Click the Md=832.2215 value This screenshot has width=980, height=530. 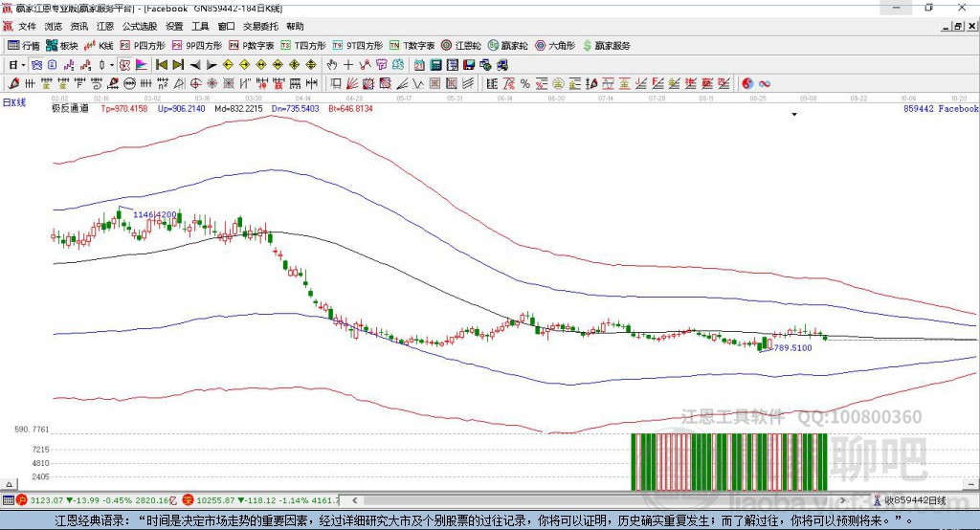point(238,108)
